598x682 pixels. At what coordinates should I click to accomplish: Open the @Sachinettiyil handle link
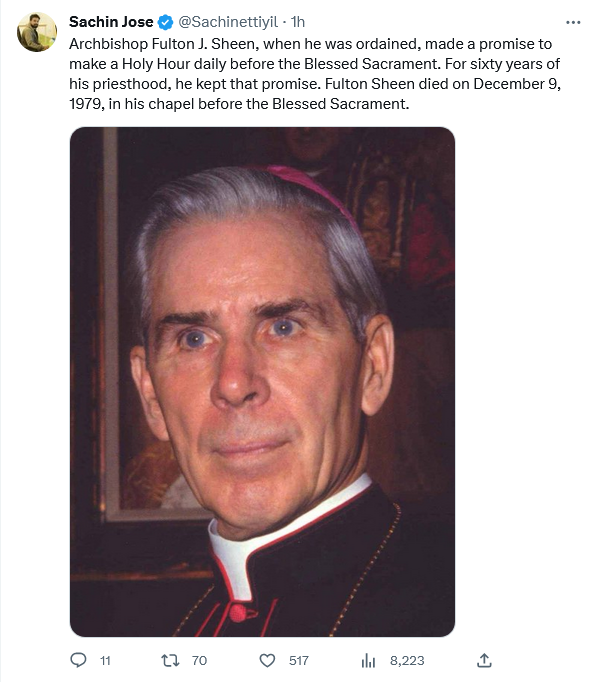[228, 22]
